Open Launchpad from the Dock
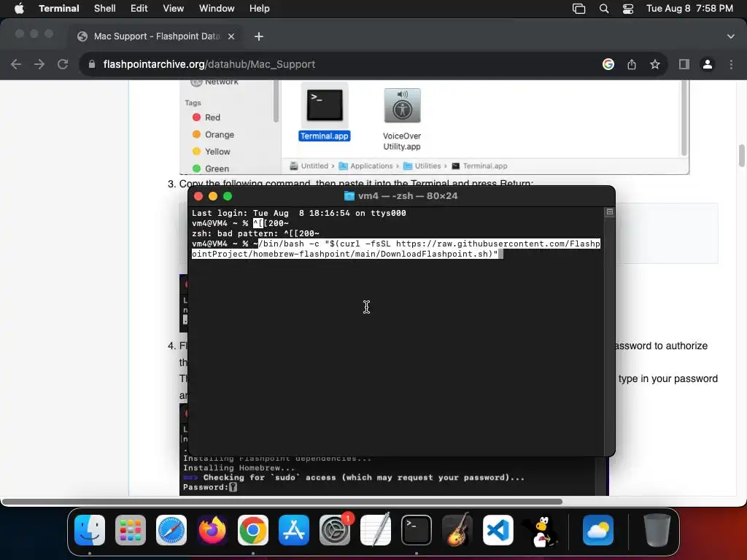Viewport: 747px width, 560px height. point(131,530)
